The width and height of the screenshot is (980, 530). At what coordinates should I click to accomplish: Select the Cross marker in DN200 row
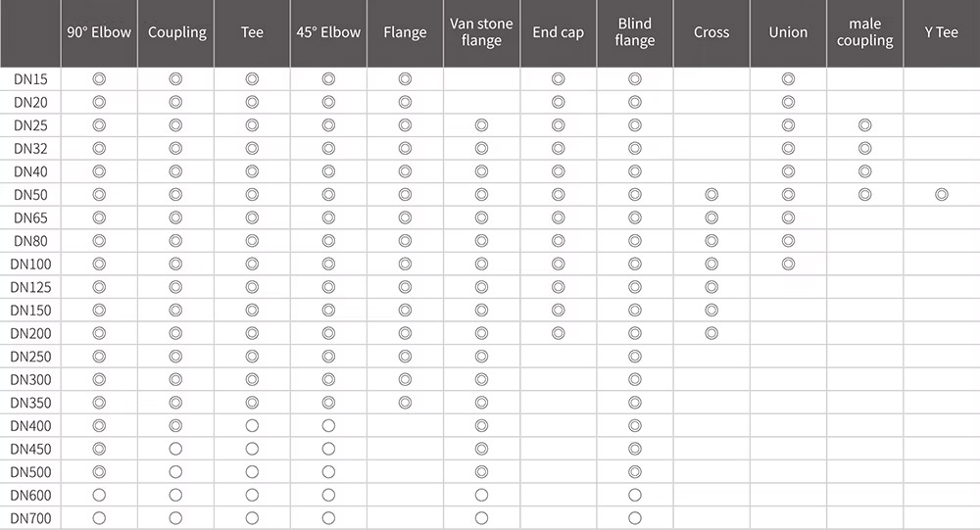711,333
